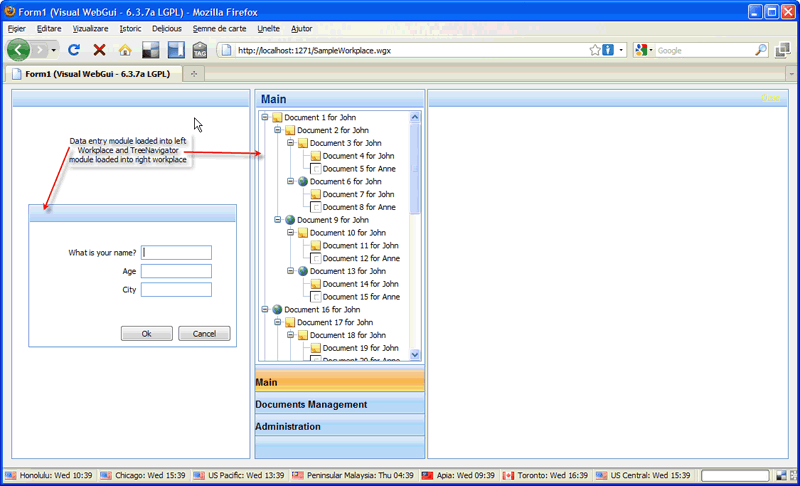The image size is (800, 486).
Task: Select the Main navigation pane bar
Action: pyautogui.click(x=340, y=381)
